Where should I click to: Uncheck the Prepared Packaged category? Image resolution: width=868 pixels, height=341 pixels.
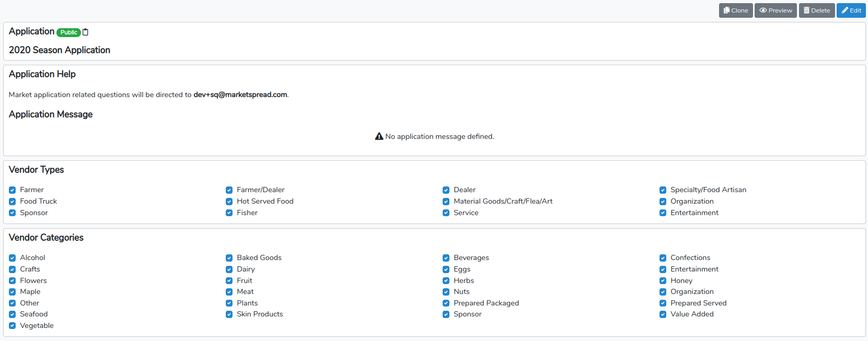pos(446,303)
